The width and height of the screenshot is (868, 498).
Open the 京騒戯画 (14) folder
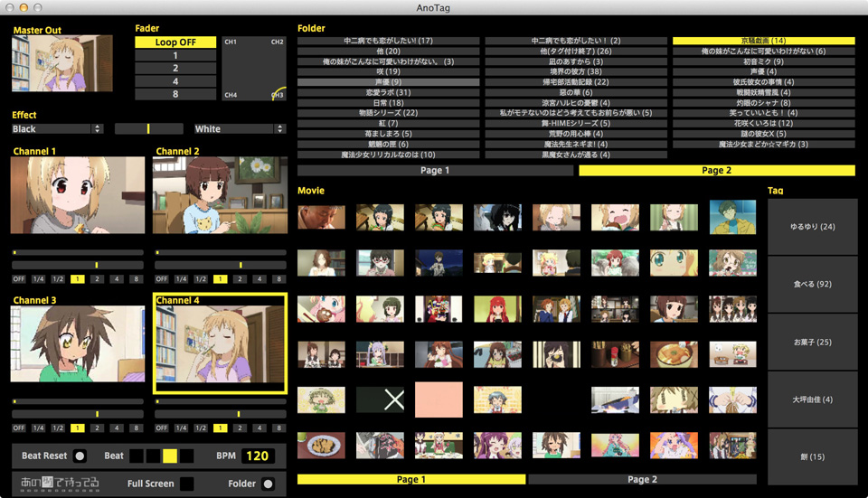click(764, 42)
